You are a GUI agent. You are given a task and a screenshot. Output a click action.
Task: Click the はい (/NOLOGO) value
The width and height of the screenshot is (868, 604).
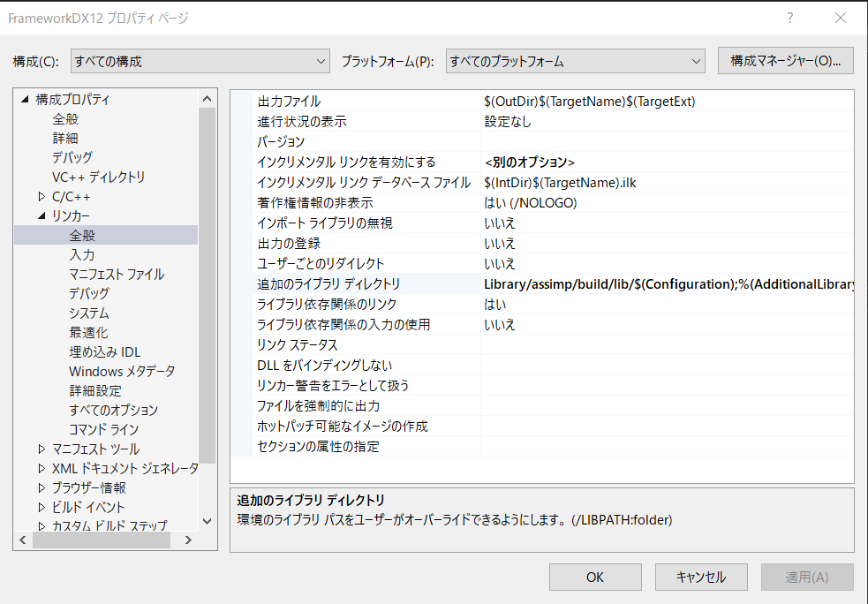point(531,202)
